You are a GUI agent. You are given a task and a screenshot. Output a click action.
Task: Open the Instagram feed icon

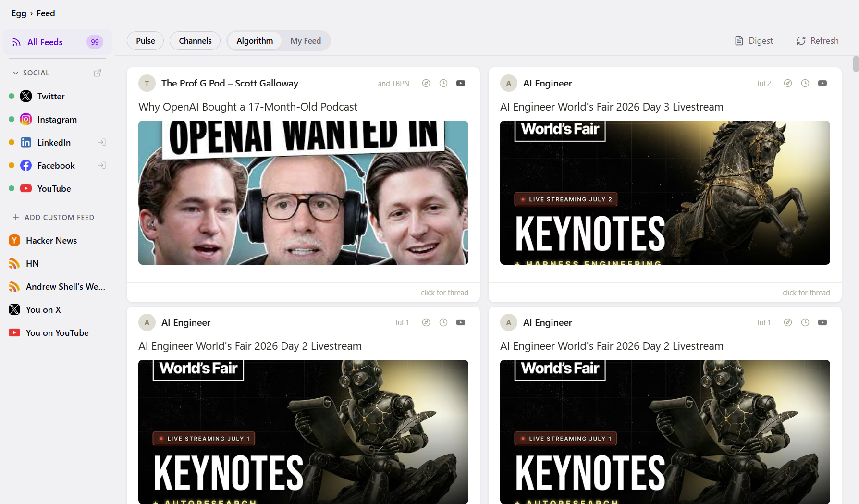[x=26, y=119]
